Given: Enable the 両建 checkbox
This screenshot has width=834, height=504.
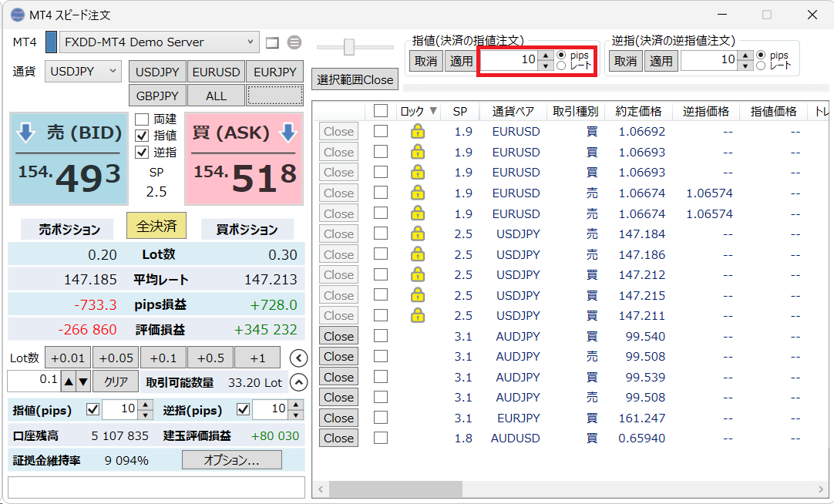Looking at the screenshot, I should (141, 119).
